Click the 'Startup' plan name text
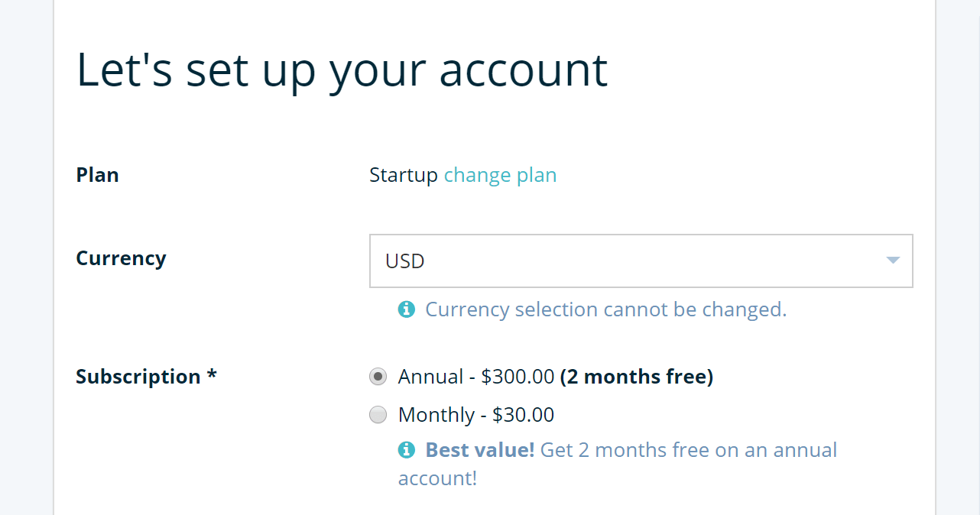The image size is (980, 515). click(x=404, y=175)
